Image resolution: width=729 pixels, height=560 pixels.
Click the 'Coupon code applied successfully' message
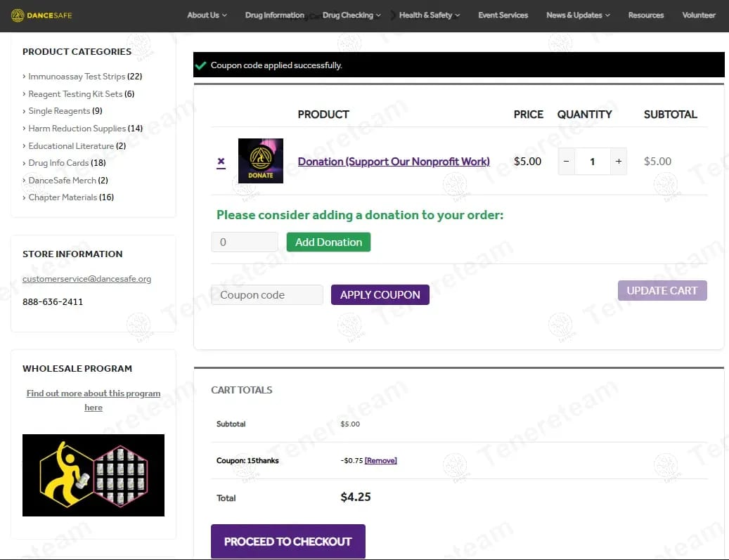click(276, 65)
